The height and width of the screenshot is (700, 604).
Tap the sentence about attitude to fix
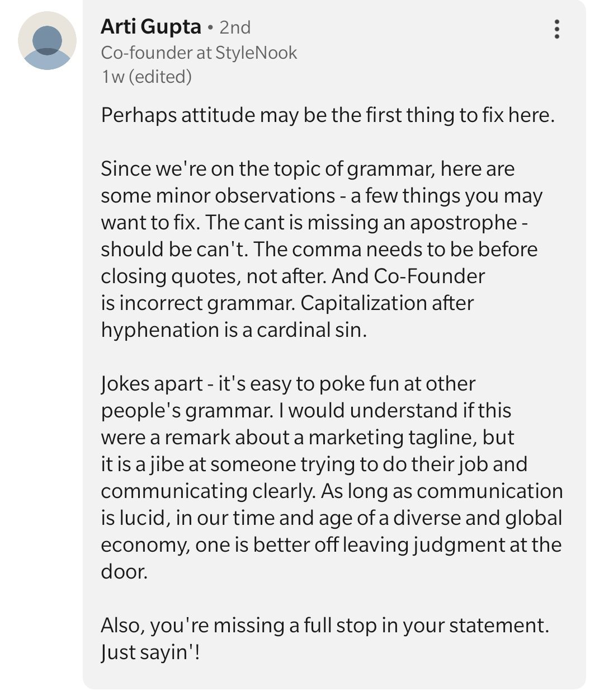[328, 115]
